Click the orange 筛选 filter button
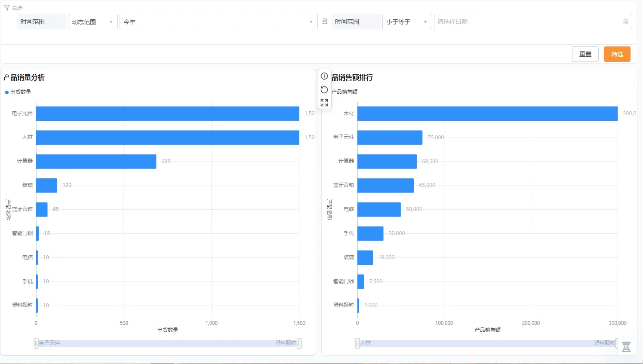The image size is (643, 364). point(617,54)
